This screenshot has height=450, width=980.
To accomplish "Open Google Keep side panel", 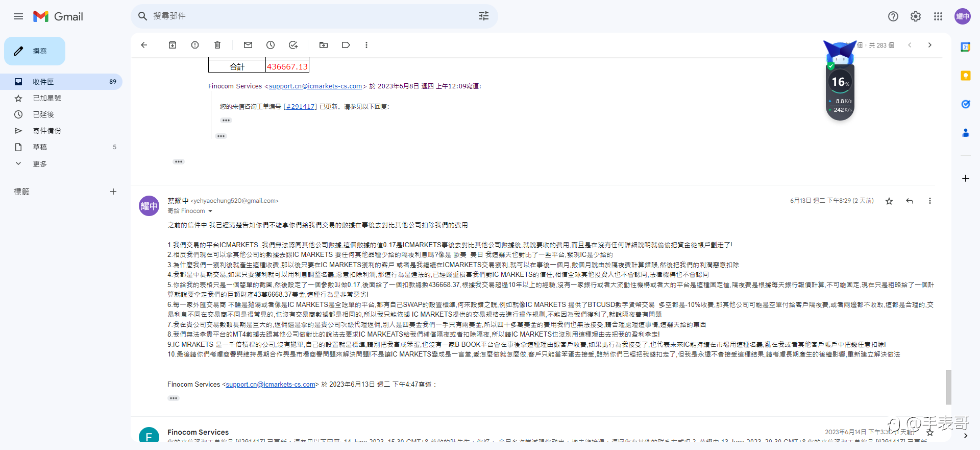I will 966,76.
